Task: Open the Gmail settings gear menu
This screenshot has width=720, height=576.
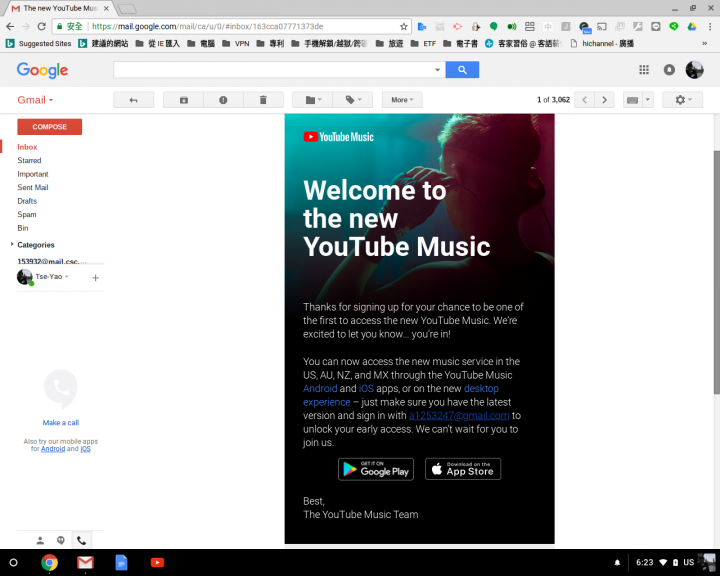Action: pos(682,100)
